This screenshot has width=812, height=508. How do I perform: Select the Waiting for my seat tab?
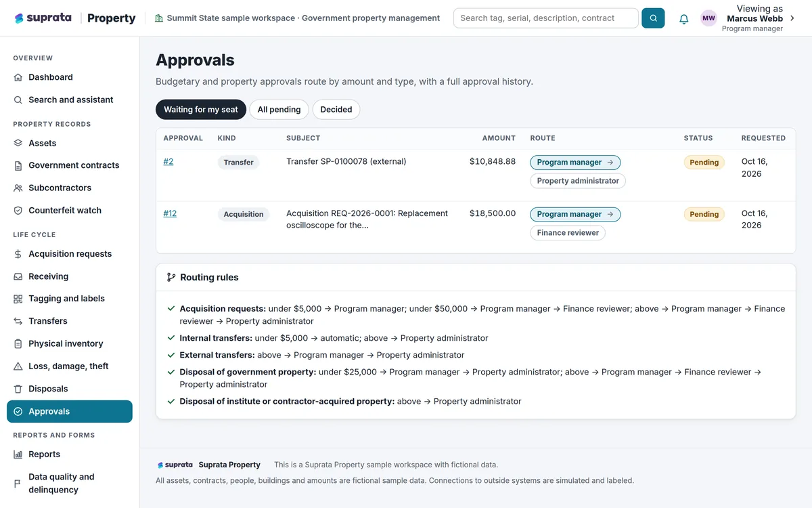pyautogui.click(x=201, y=109)
